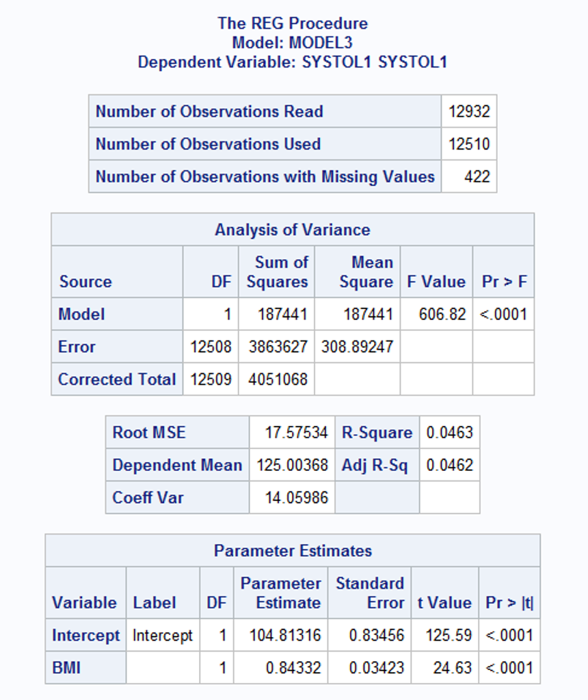Image resolution: width=588 pixels, height=700 pixels.
Task: Click the Error mean square 308.89247
Action: pos(358,347)
